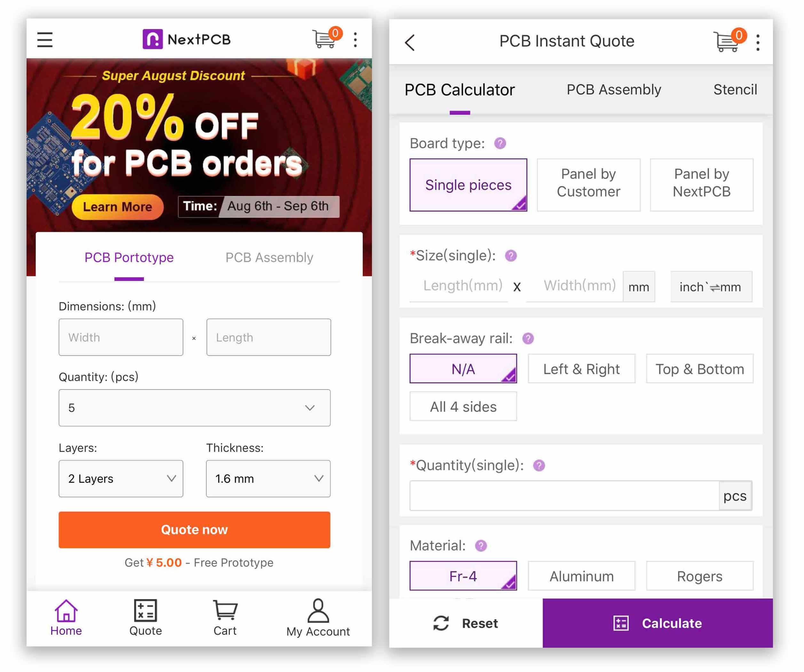The height and width of the screenshot is (672, 804).
Task: Click the Width dimensions input field
Action: pos(121,337)
